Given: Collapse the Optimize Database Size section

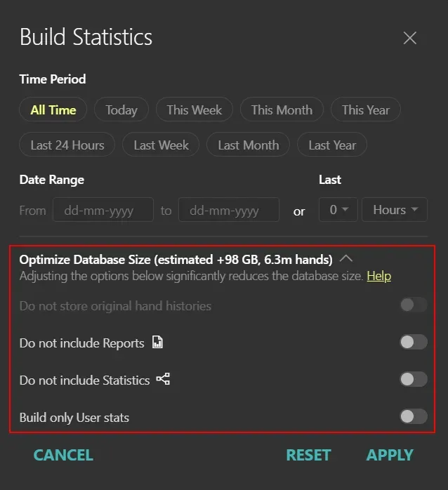Looking at the screenshot, I should coord(345,259).
